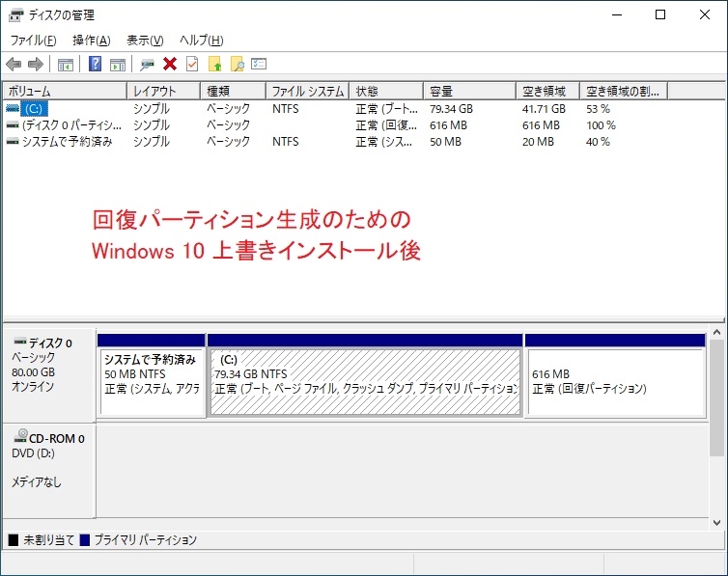Click the black 未割り当て legend swatch
728x576 pixels.
(14, 540)
